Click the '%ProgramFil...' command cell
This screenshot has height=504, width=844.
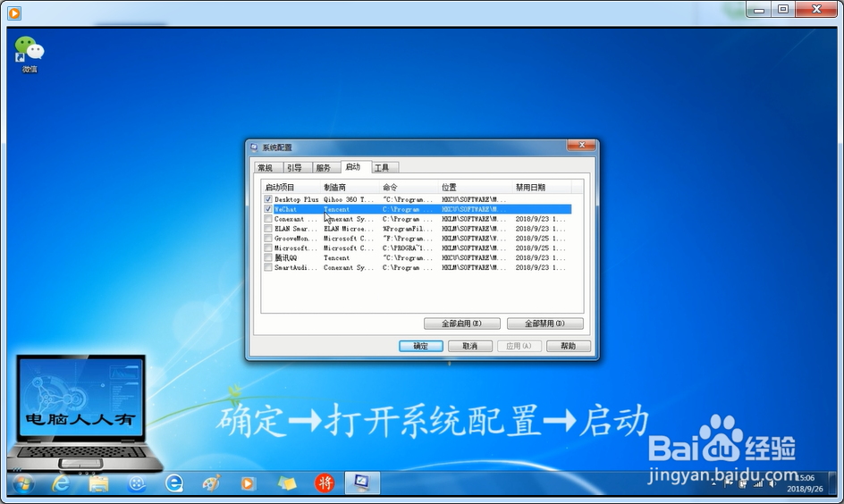pos(408,229)
